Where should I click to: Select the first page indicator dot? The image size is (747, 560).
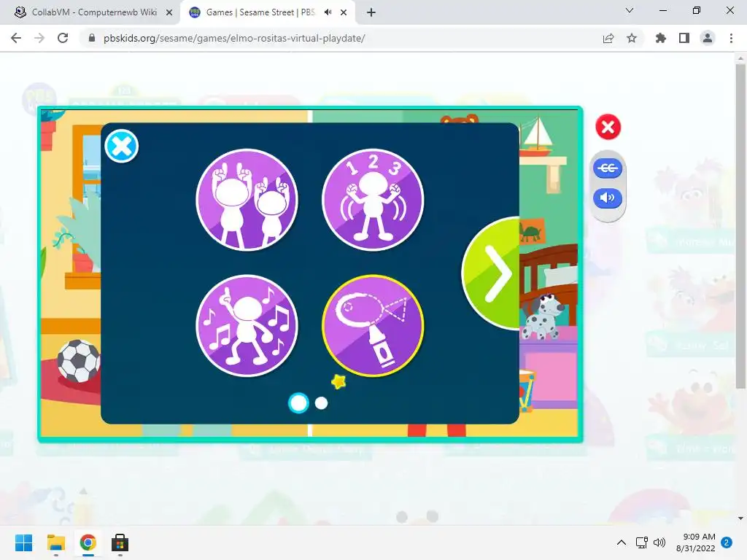pyautogui.click(x=298, y=402)
